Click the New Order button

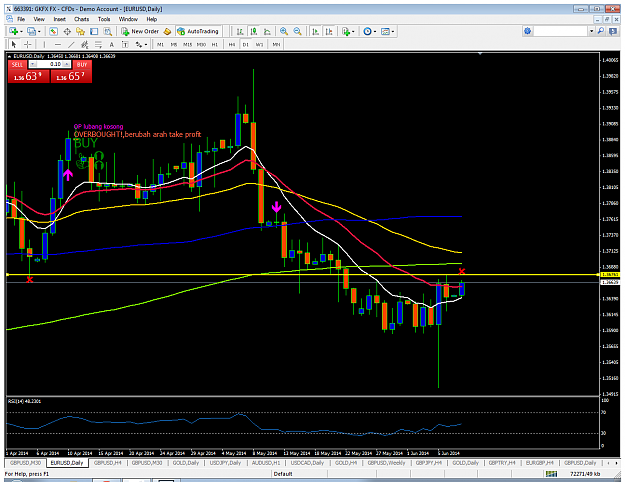[140, 31]
